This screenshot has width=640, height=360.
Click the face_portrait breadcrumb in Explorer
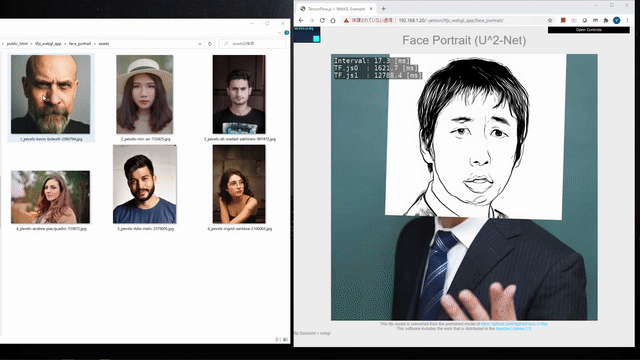coord(80,44)
